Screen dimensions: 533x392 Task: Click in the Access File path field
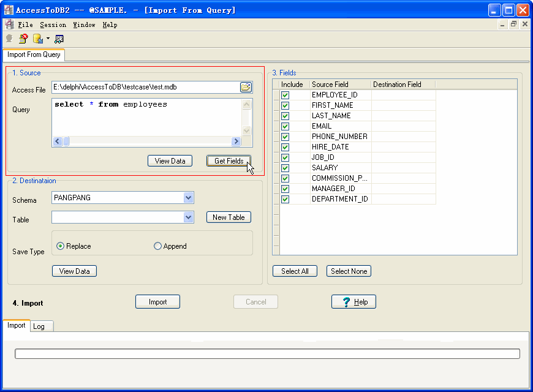(x=146, y=87)
